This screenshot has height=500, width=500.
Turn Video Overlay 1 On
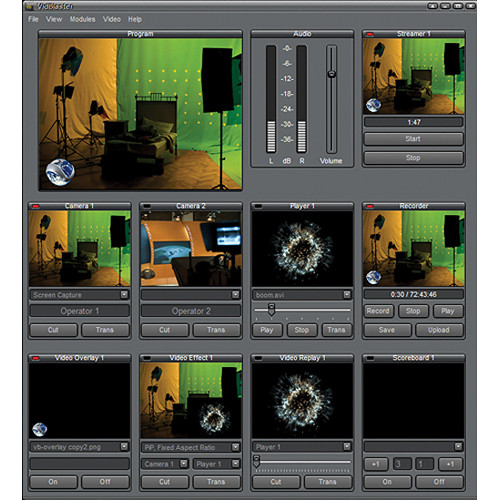[53, 482]
